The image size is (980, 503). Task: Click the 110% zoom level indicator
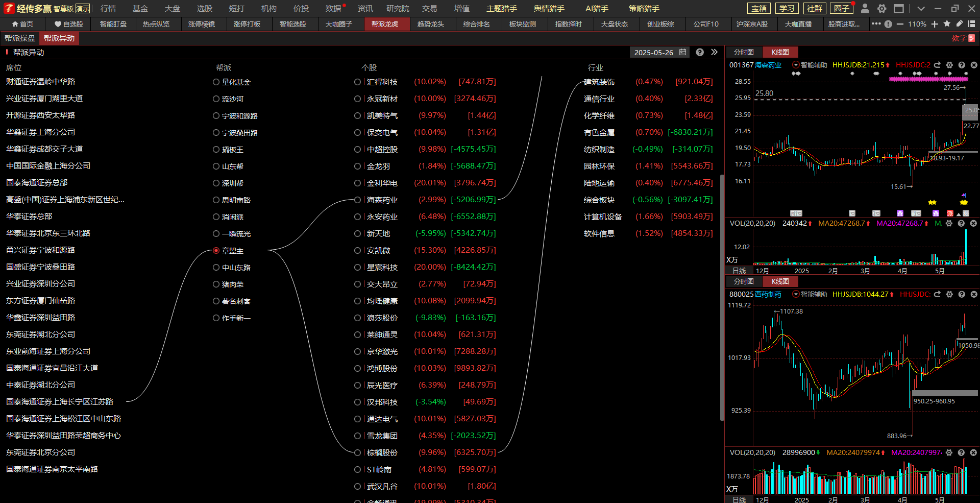[917, 24]
